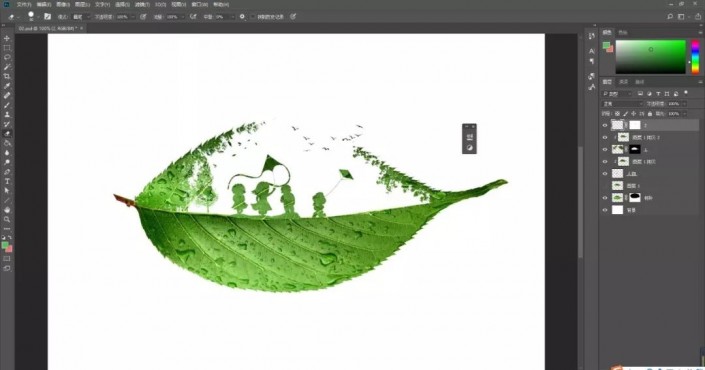Image resolution: width=705 pixels, height=370 pixels.
Task: Switch to the Swatches tab
Action: tap(623, 32)
